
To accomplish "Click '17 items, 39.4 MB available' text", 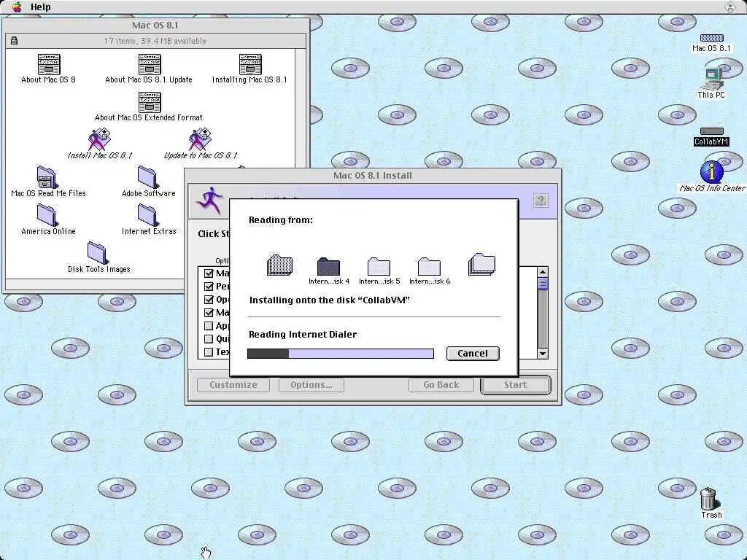I will pyautogui.click(x=155, y=41).
